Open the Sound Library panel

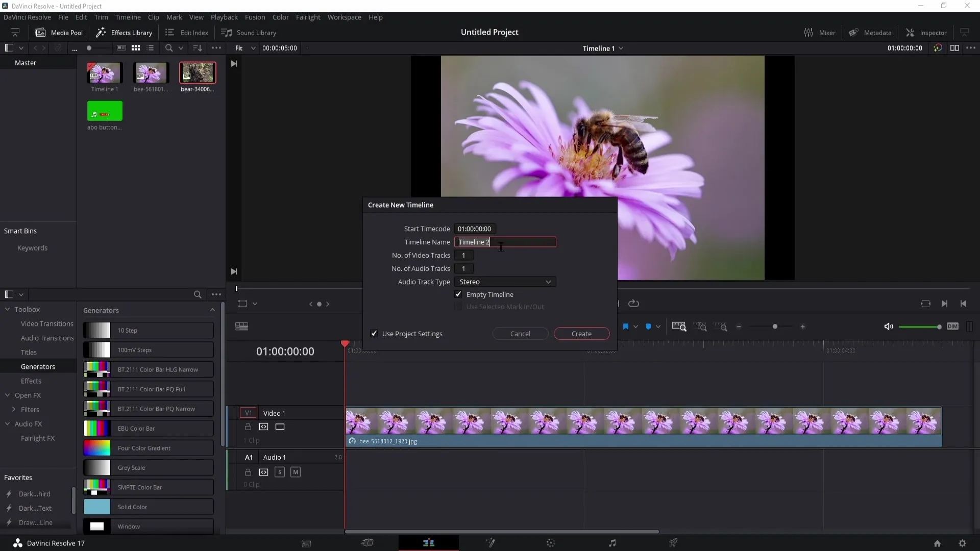point(251,32)
